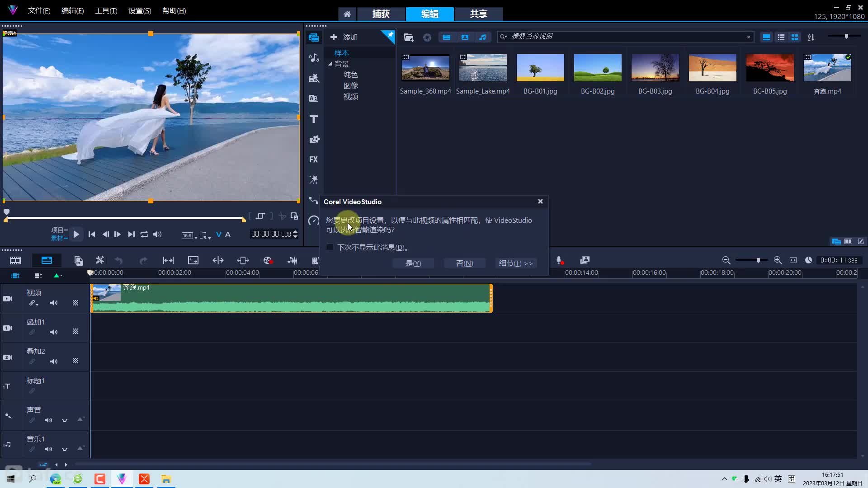The image size is (868, 488).
Task: Switch to the 共享 tab
Action: pos(478,14)
